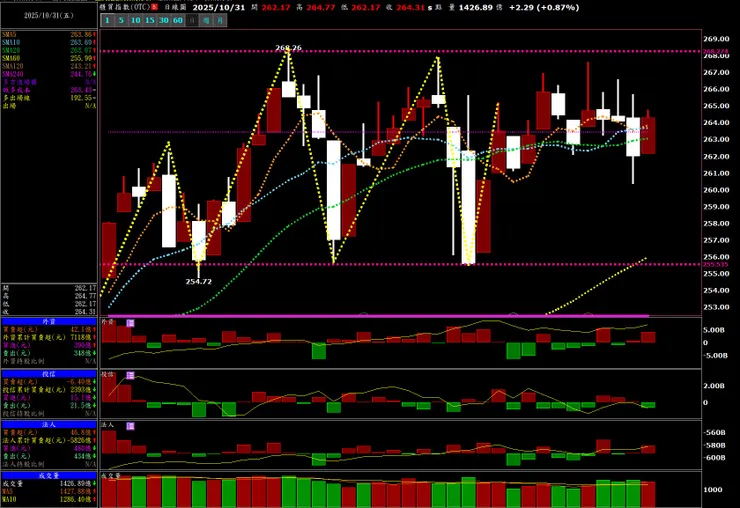
Task: Click the trough price label 254.72
Action: [199, 281]
